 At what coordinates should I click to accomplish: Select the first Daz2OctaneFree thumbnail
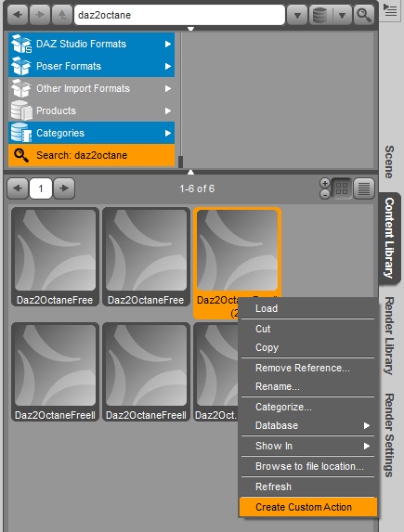pyautogui.click(x=55, y=257)
